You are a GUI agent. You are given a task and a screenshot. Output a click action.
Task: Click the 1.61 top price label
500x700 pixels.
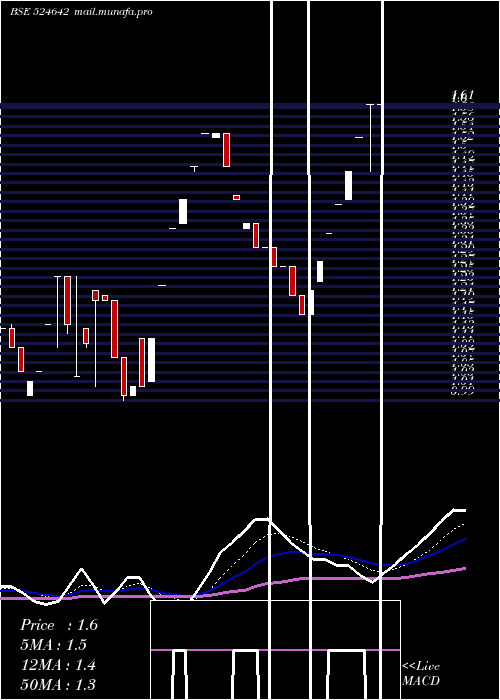[463, 94]
